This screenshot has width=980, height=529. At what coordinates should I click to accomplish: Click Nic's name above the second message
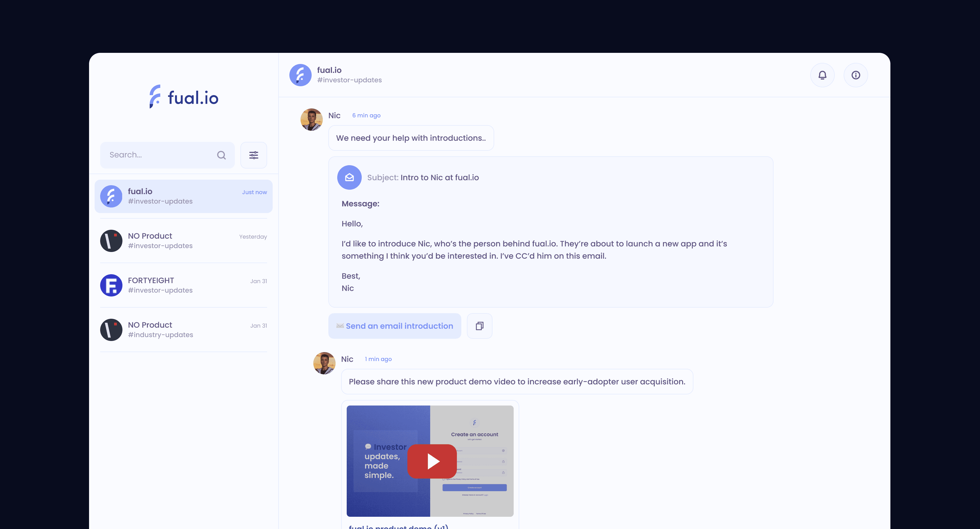click(x=347, y=359)
